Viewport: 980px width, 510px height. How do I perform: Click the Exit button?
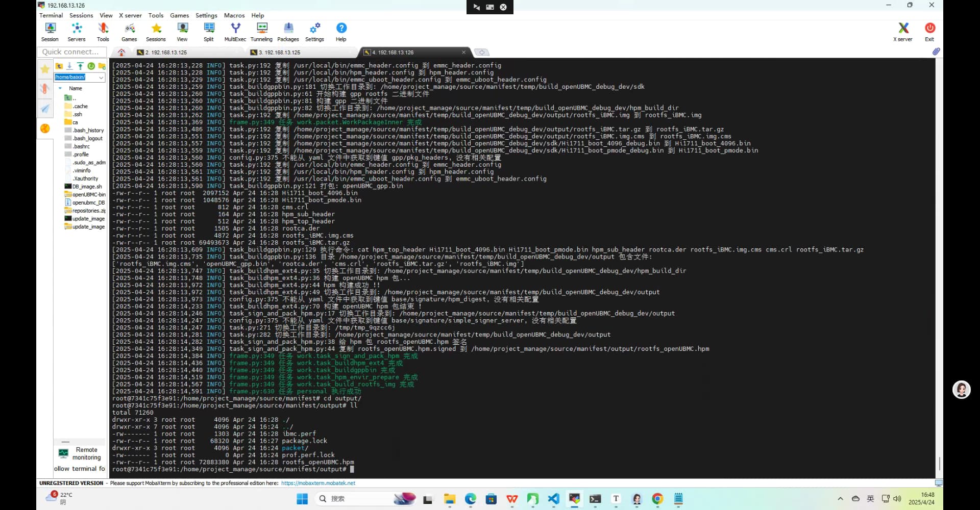(x=929, y=32)
